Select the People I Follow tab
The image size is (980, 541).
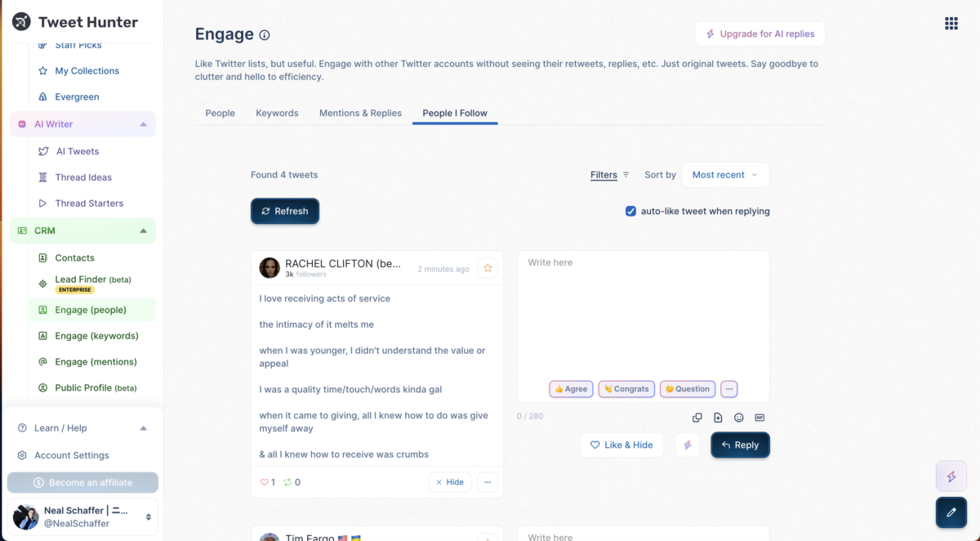point(455,113)
